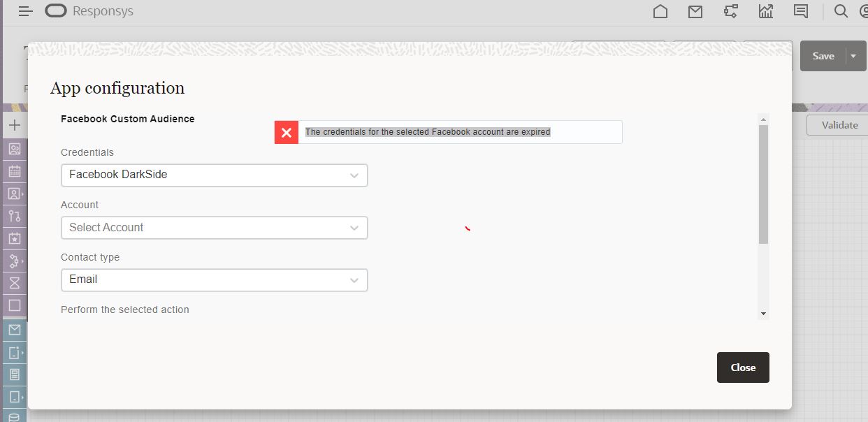Click the Facebook Custom Audience heading
The height and width of the screenshot is (422, 868).
(128, 119)
